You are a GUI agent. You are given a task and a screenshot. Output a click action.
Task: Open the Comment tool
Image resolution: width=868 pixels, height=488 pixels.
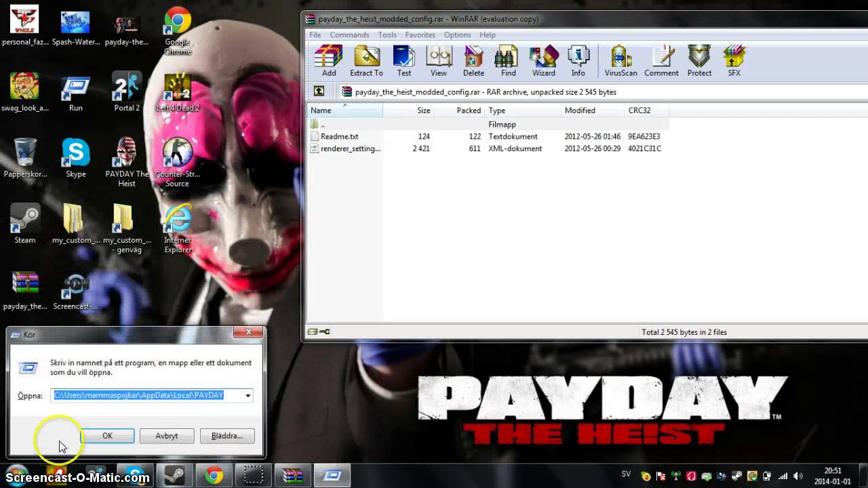tap(661, 61)
